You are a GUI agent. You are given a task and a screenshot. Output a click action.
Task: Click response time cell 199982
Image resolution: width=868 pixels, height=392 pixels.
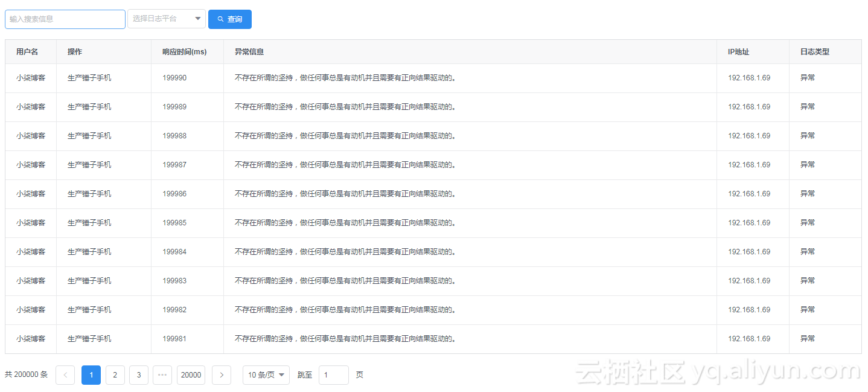pyautogui.click(x=174, y=310)
